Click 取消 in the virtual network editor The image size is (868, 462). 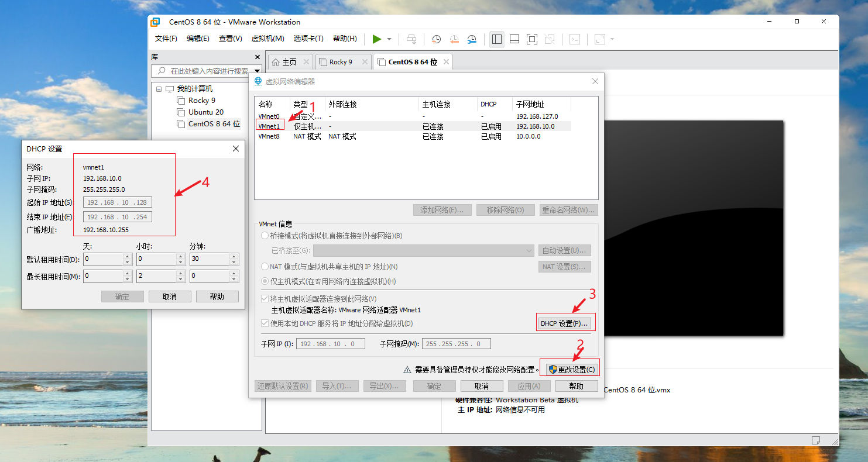click(x=481, y=386)
